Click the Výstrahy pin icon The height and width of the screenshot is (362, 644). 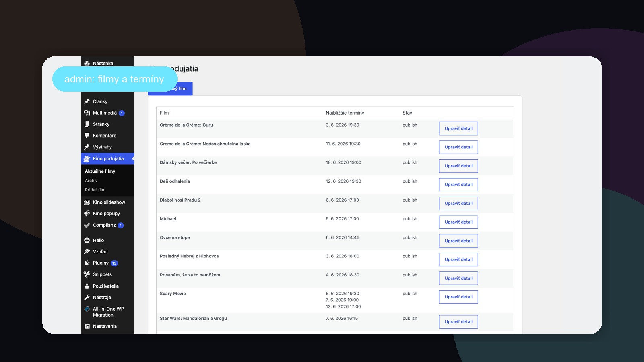[87, 147]
